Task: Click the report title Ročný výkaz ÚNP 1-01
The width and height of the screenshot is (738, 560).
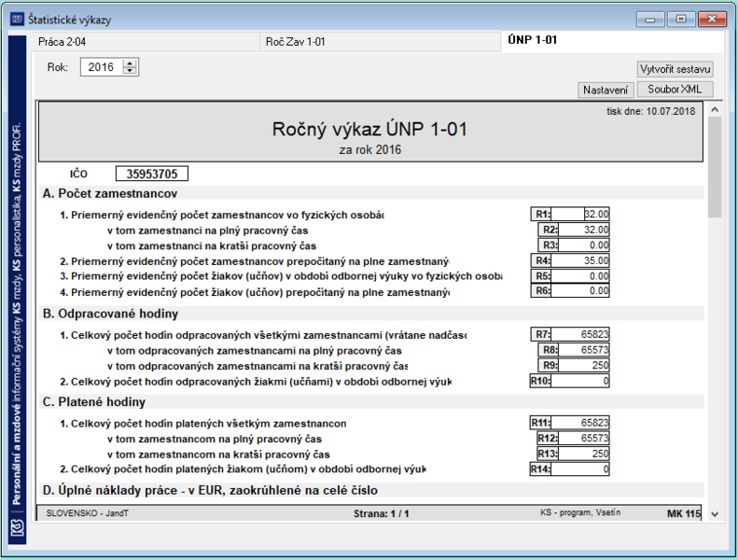Action: [369, 129]
